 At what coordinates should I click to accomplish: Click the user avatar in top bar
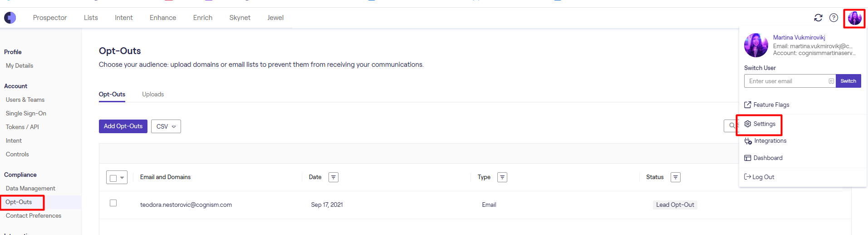pos(854,18)
